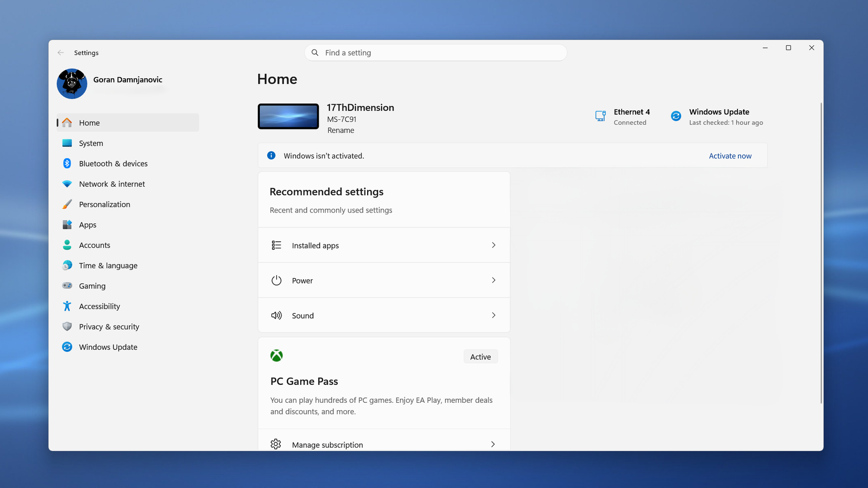Click the Apps icon in the sidebar
Screen dimensions: 868x488
67,225
